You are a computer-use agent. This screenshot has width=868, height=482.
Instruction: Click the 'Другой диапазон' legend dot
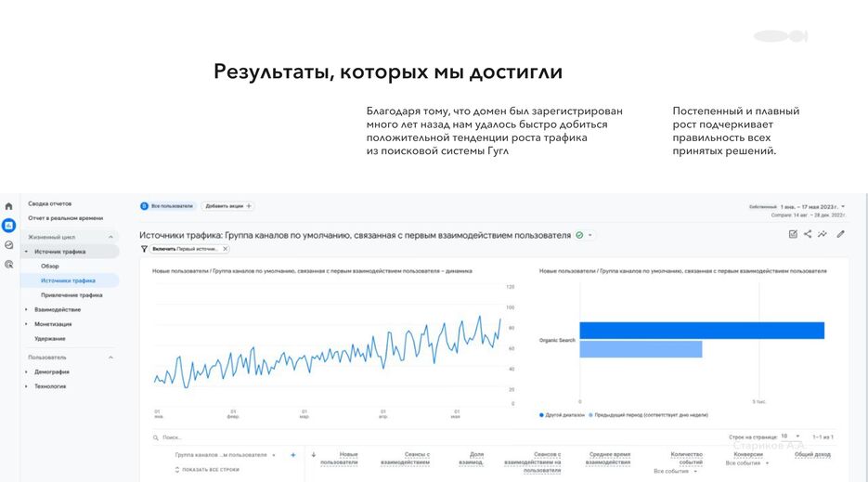[x=541, y=415]
